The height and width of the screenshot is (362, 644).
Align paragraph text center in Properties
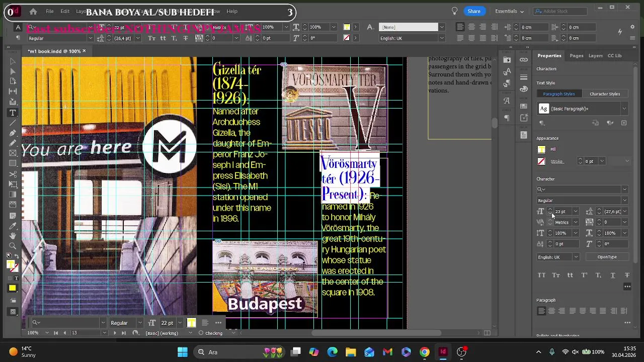[x=551, y=311]
